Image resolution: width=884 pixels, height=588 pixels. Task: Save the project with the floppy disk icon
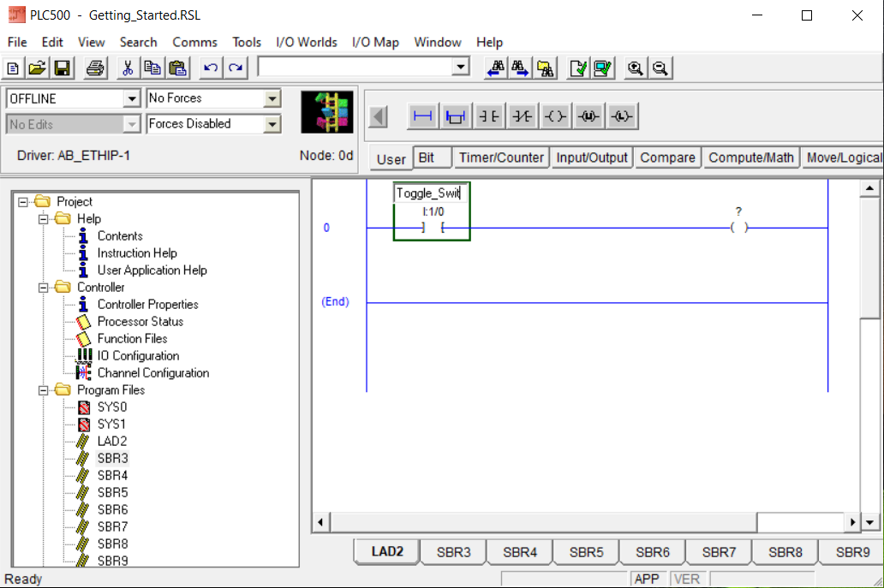[x=62, y=68]
